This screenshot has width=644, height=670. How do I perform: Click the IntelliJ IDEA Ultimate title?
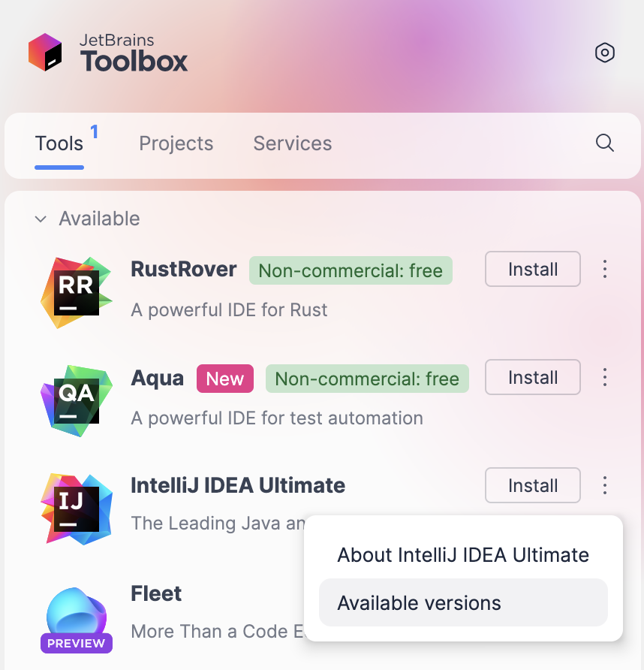(238, 485)
